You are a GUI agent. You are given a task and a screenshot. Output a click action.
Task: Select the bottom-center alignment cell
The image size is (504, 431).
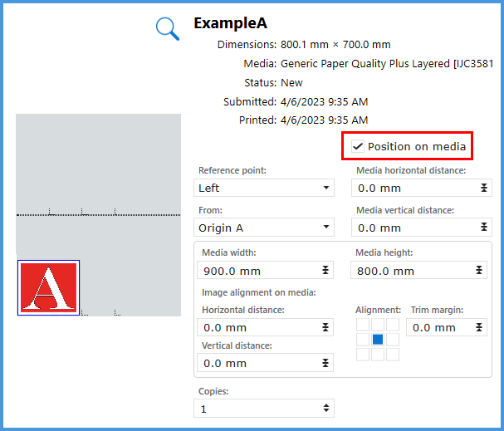coord(378,355)
